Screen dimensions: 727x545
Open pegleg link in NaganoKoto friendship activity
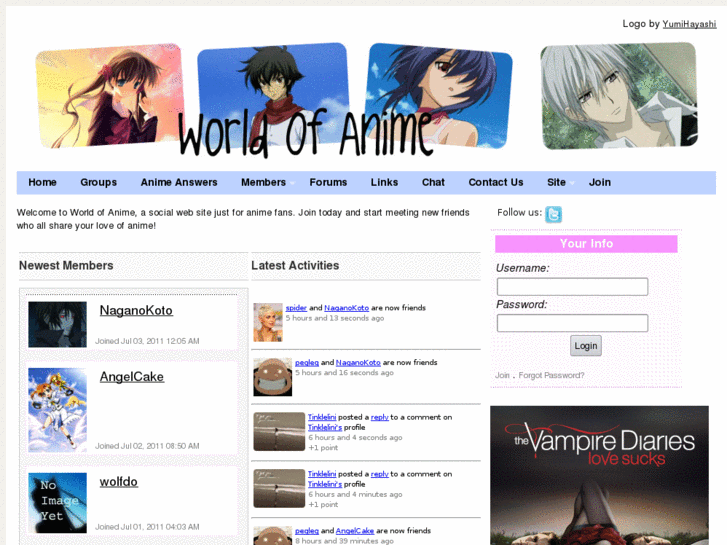click(307, 362)
